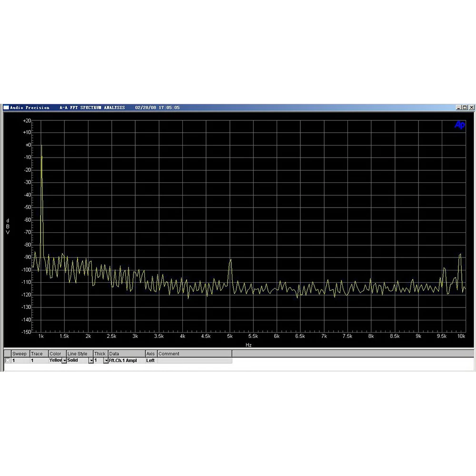Click the empty Comment field of trace 1
Image resolution: width=476 pixels, height=476 pixels.
195,360
